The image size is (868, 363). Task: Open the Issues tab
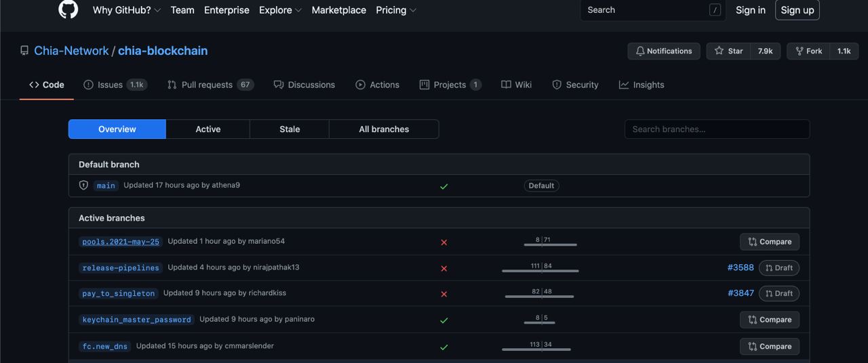tap(115, 85)
